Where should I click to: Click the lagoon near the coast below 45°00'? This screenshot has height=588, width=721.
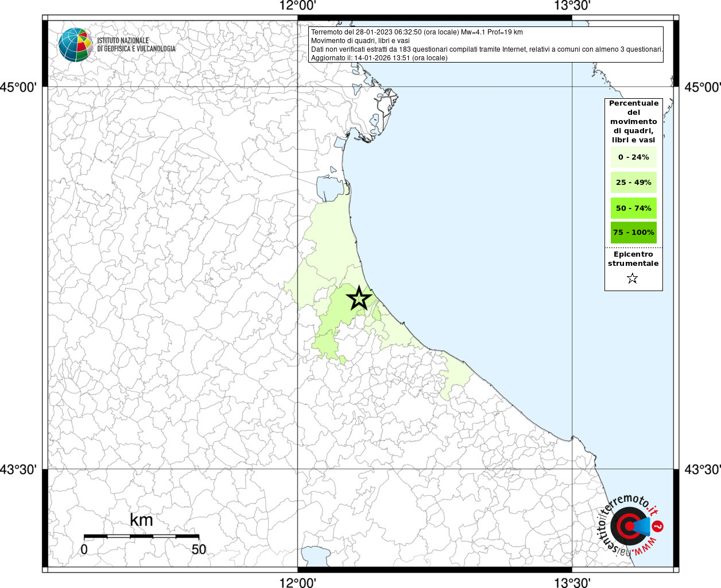(x=332, y=188)
